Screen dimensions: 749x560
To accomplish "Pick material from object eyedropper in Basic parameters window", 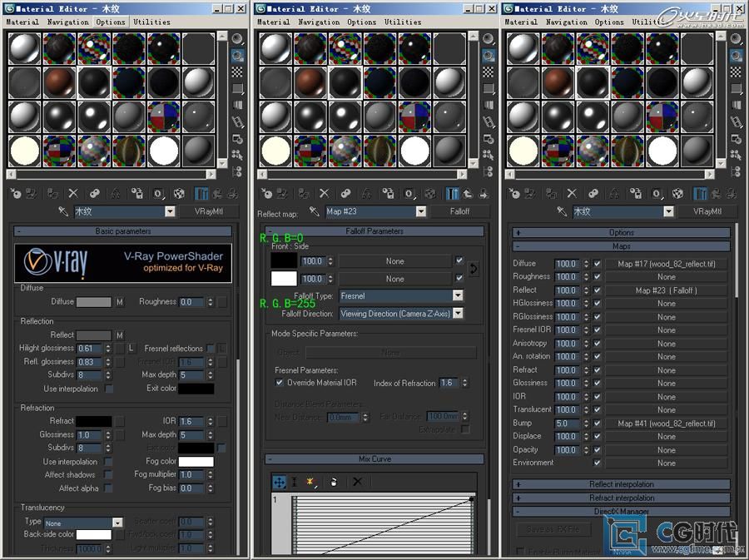I will click(63, 211).
